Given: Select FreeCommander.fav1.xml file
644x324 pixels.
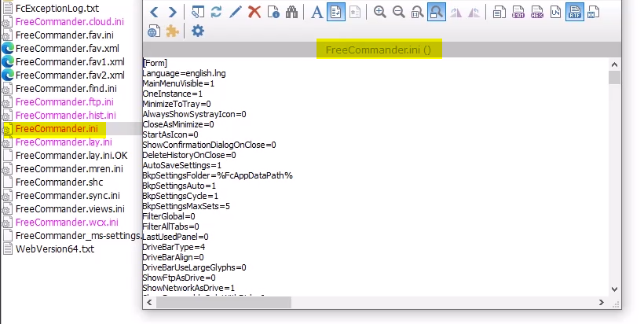Looking at the screenshot, I should pyautogui.click(x=70, y=61).
